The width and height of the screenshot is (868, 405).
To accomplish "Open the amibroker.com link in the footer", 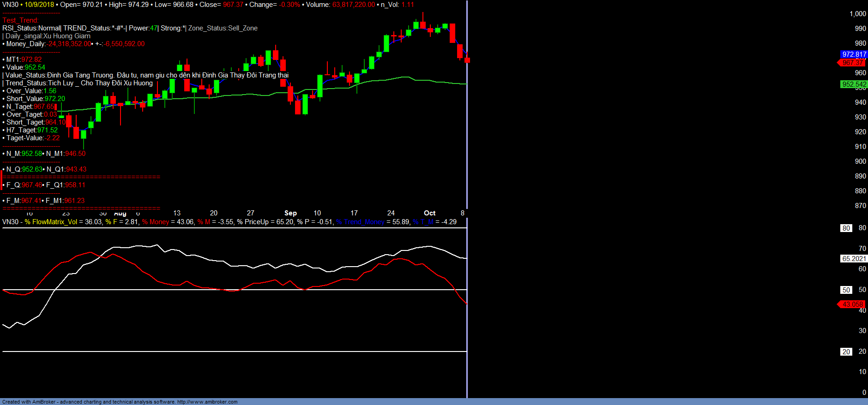I will (207, 402).
